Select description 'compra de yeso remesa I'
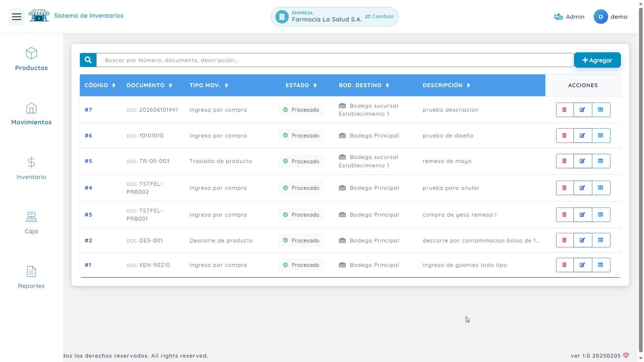This screenshot has width=644, height=362. point(460,215)
